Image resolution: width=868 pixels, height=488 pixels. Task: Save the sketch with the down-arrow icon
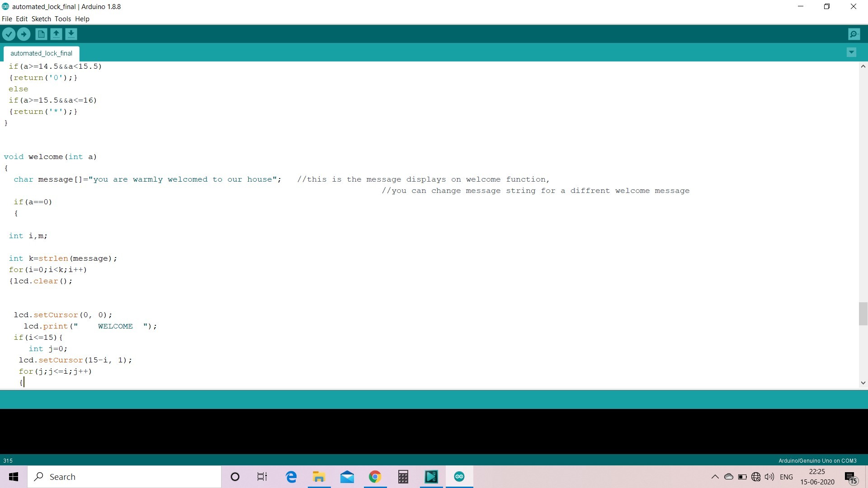[71, 34]
